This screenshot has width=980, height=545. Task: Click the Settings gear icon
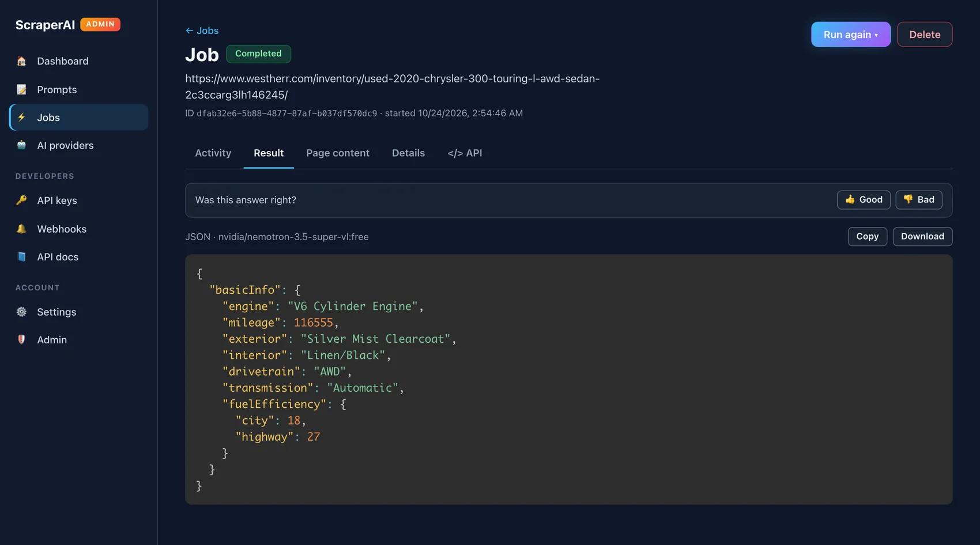tap(21, 312)
